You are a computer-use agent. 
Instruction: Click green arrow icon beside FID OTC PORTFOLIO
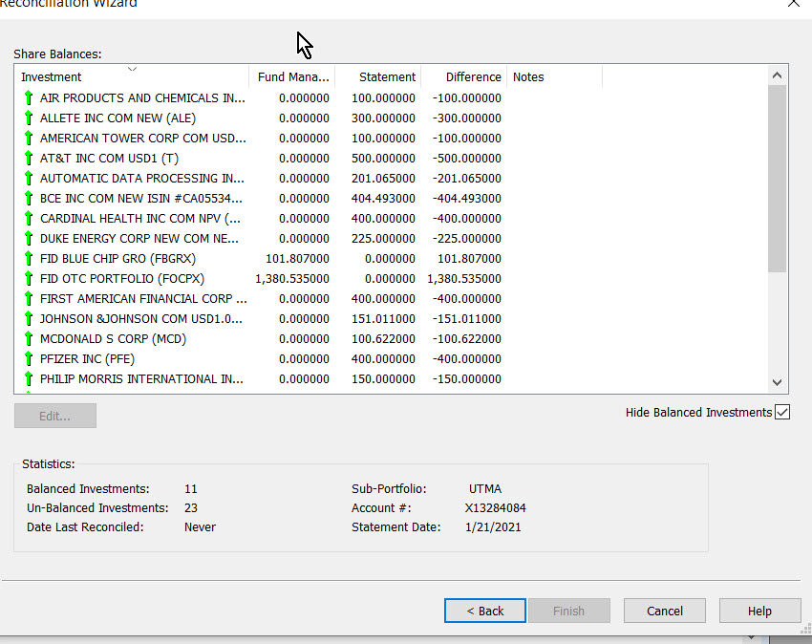click(29, 278)
